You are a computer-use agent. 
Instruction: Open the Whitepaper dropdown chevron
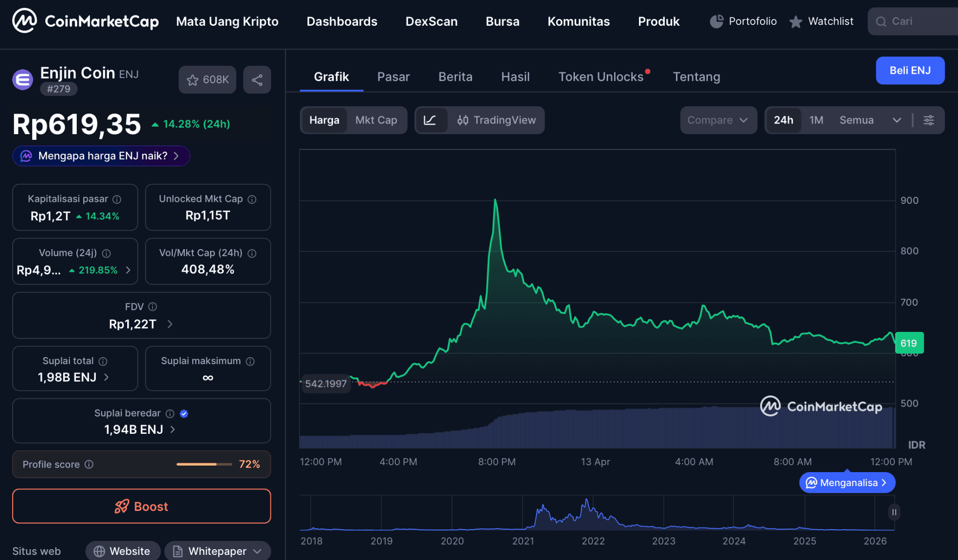257,551
